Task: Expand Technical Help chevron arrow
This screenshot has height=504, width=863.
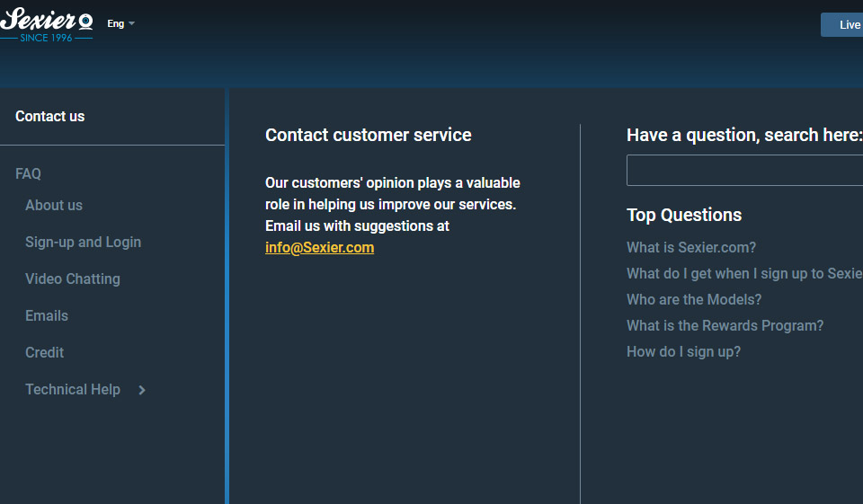Action: [142, 390]
